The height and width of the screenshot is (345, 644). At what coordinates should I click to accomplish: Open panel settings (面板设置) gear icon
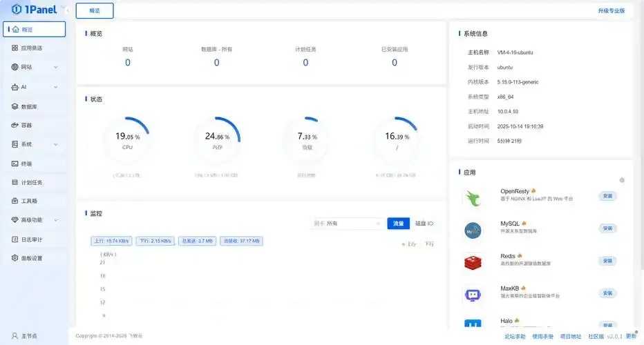(15, 257)
